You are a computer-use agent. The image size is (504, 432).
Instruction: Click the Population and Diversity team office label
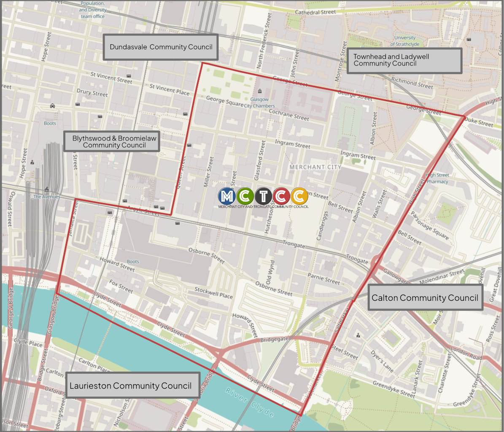coord(92,10)
